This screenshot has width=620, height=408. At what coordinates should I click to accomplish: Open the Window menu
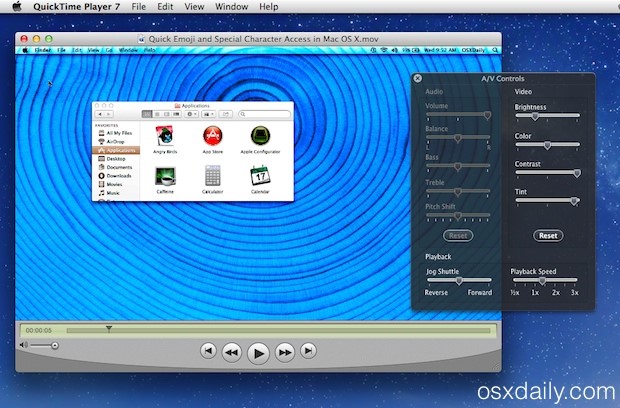tap(231, 7)
